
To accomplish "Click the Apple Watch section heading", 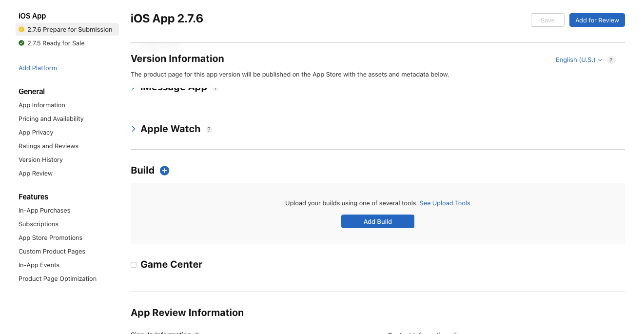I will point(171,129).
